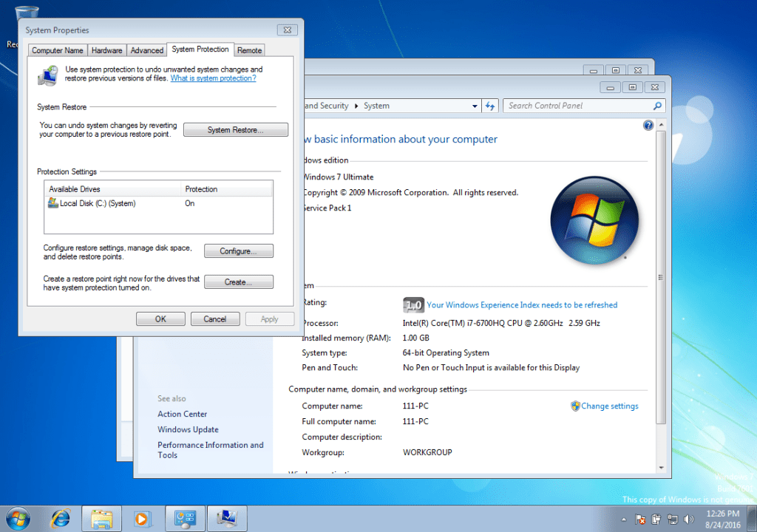
Task: Open Performance Information and Tools link
Action: coord(211,450)
